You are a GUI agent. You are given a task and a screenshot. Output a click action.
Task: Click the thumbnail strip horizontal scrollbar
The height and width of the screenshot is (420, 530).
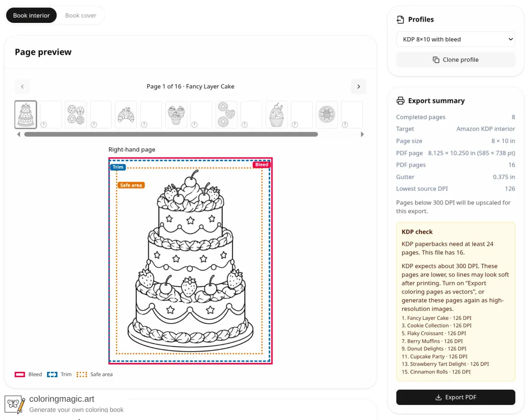click(171, 134)
